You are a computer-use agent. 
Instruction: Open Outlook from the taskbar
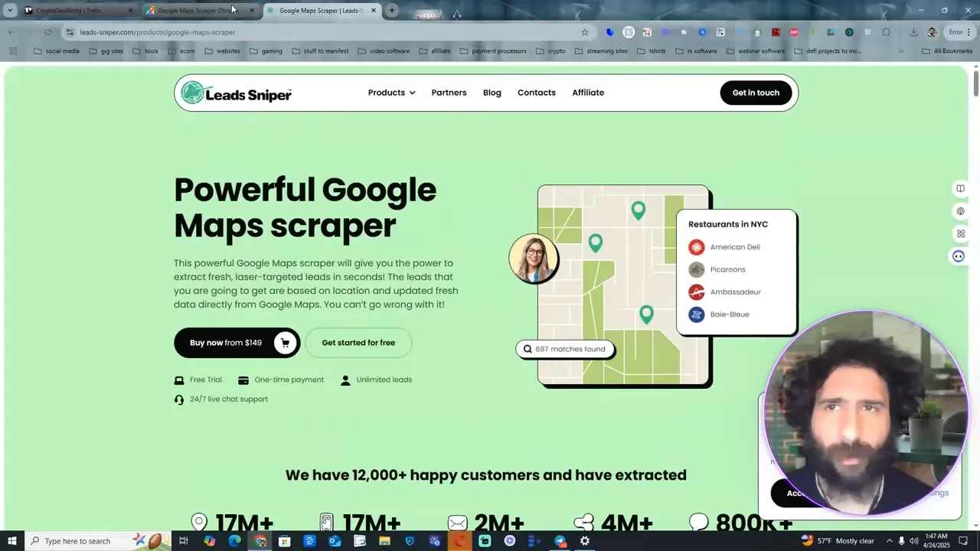(335, 541)
